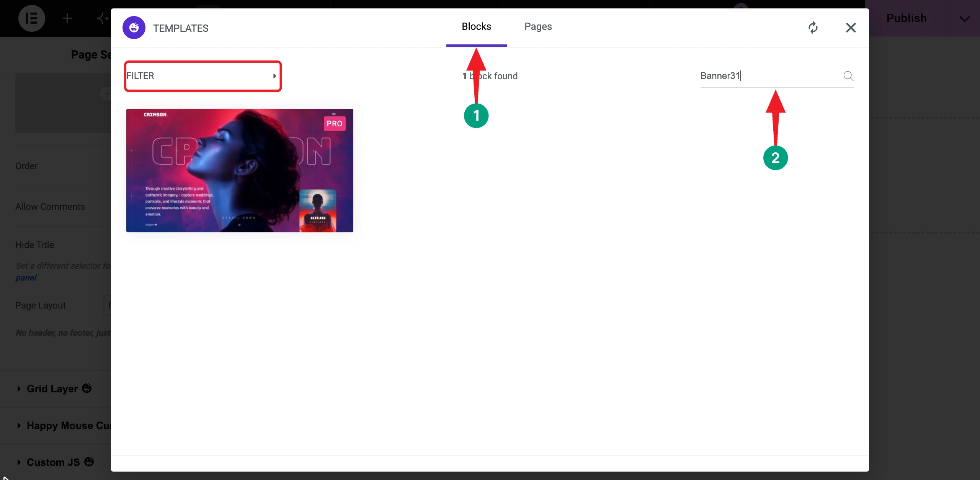Screen dimensions: 980x480
Task: Click the search magnifier icon
Action: 848,76
